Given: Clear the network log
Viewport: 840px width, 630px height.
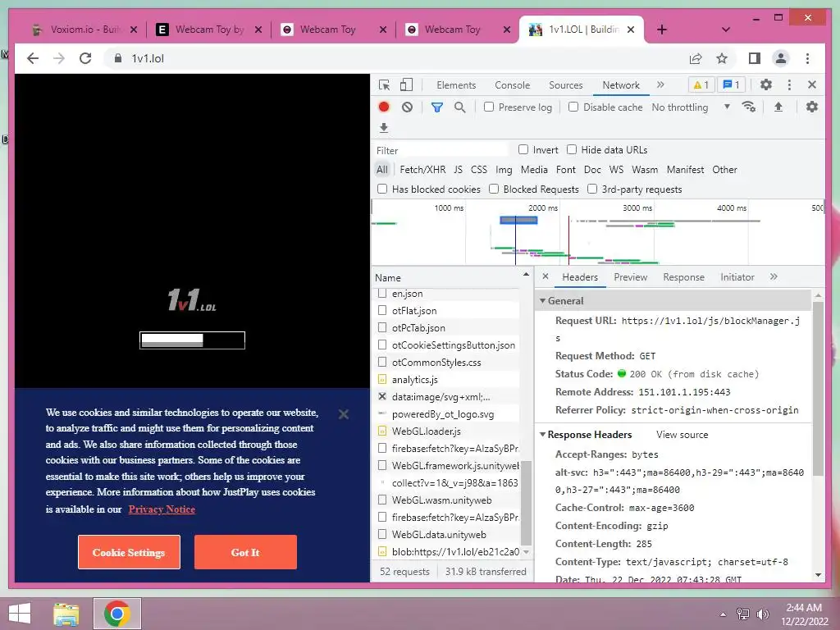Looking at the screenshot, I should 407,107.
